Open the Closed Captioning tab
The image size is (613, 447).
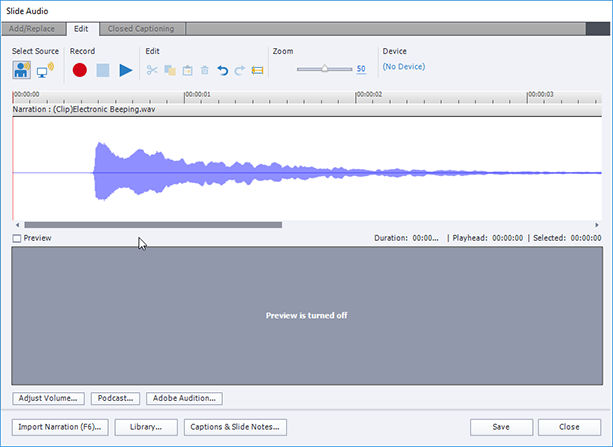141,29
